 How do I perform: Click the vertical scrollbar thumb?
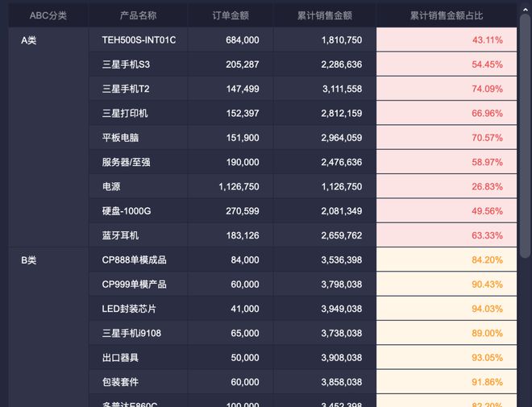pos(526,136)
